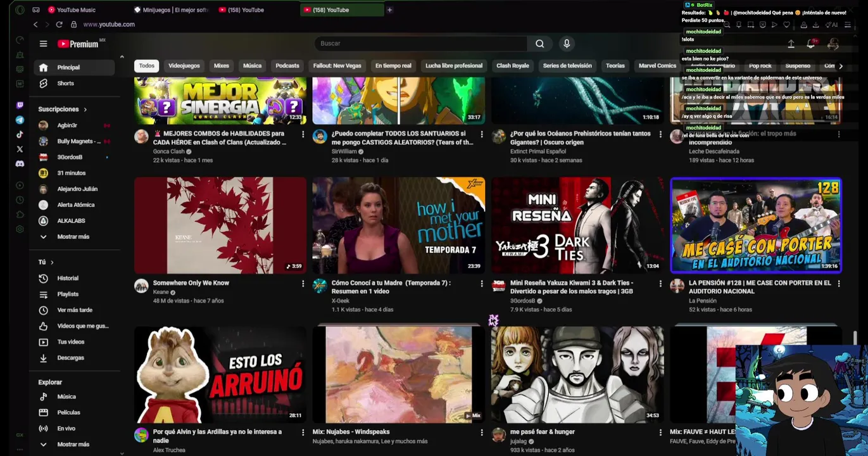
Task: Click the Buscar search input field
Action: click(421, 44)
